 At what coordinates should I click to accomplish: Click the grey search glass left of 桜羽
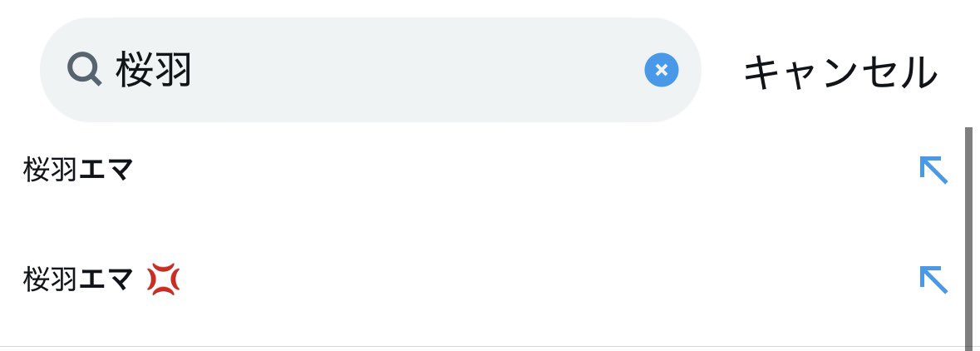(x=84, y=70)
